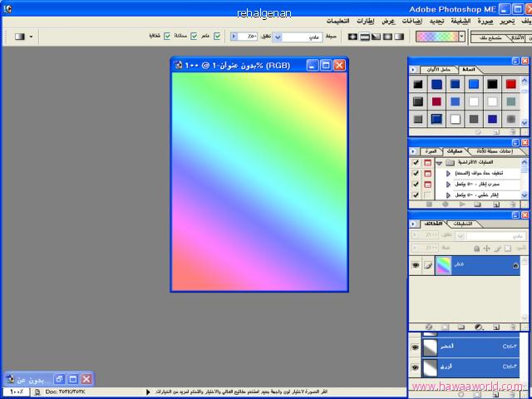Click the delete layer trash icon

click(512, 326)
